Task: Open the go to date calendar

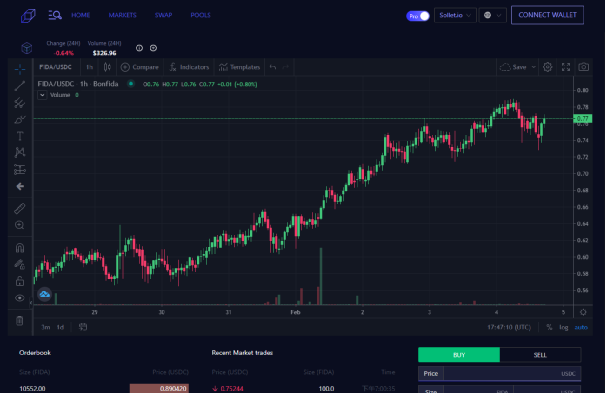Action: pyautogui.click(x=83, y=327)
